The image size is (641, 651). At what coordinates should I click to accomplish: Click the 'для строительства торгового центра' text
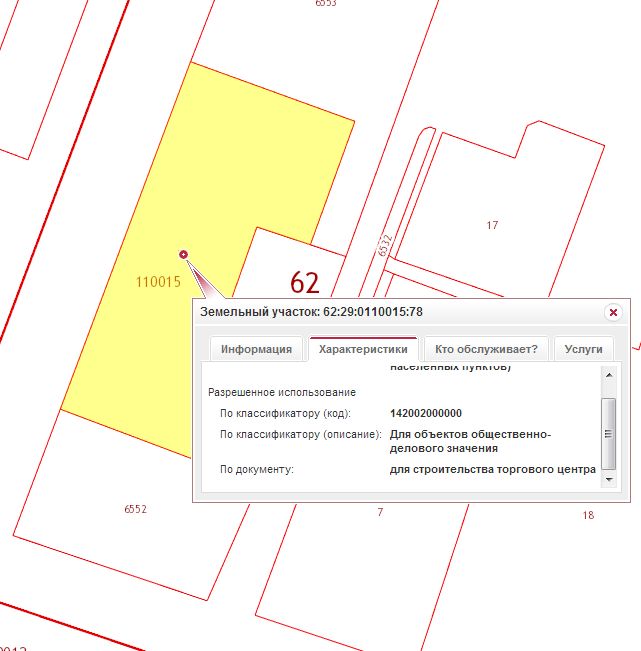click(493, 469)
